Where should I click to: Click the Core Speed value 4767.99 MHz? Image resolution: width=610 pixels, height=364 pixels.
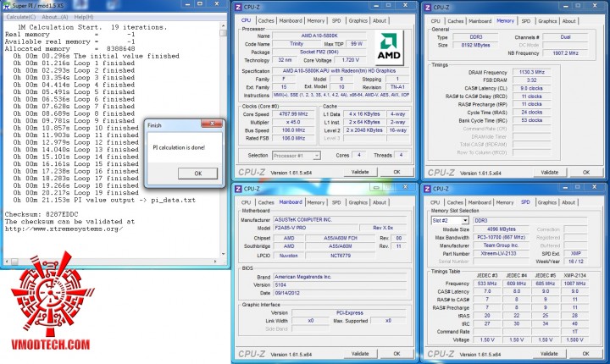(x=293, y=114)
